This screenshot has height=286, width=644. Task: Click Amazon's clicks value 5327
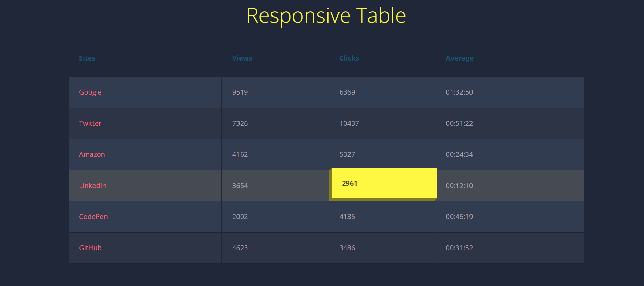[x=347, y=154]
